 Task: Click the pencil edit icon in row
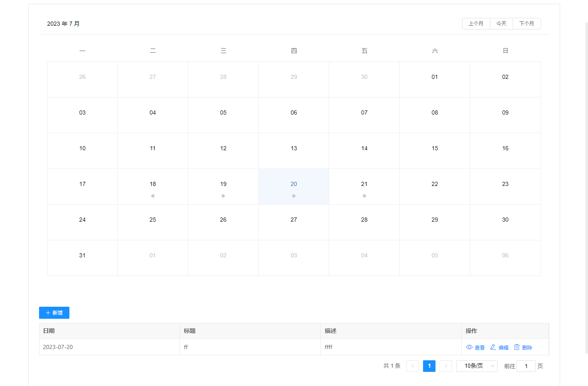(x=493, y=347)
